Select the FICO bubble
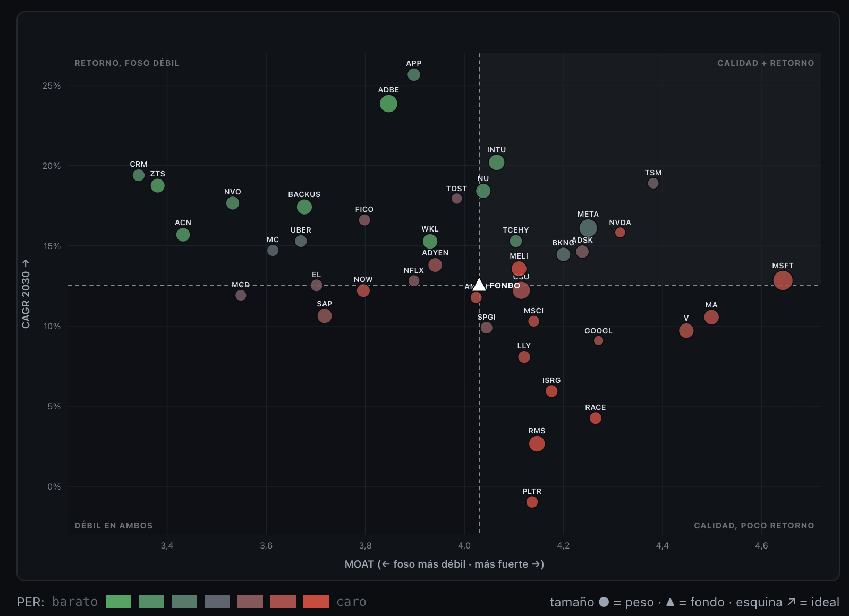 [364, 220]
